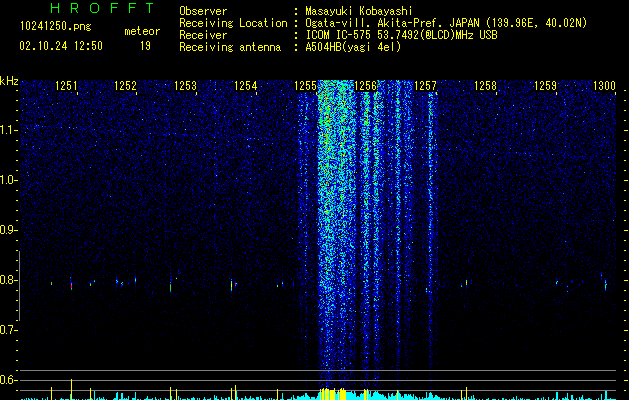629x400 pixels.
Task: Click the 1258 time marker
Action: tap(485, 86)
